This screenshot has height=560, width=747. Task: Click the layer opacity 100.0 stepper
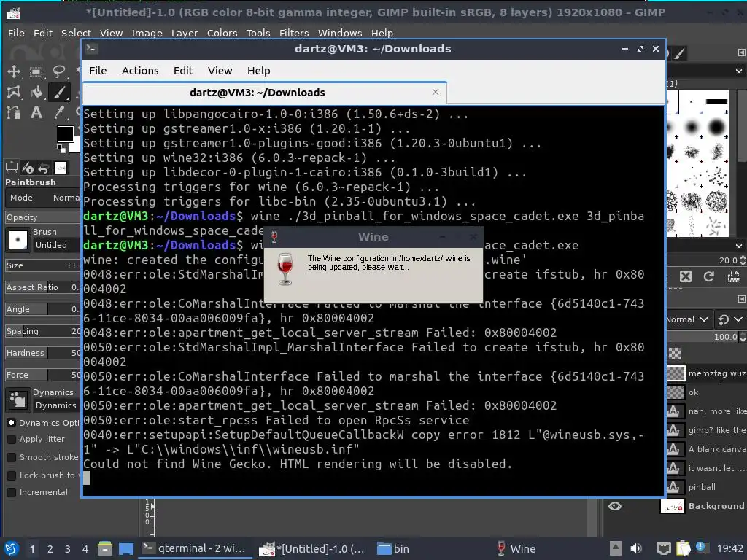click(742, 337)
